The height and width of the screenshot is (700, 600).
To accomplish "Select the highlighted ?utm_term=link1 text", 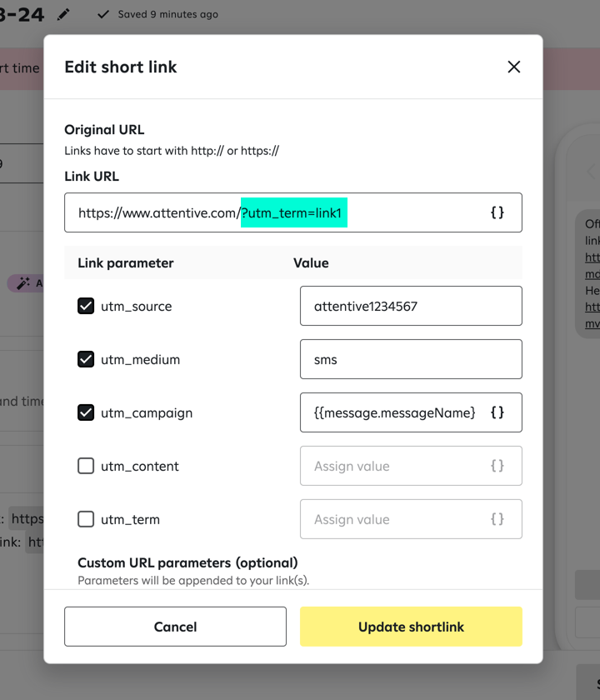I will (x=293, y=212).
